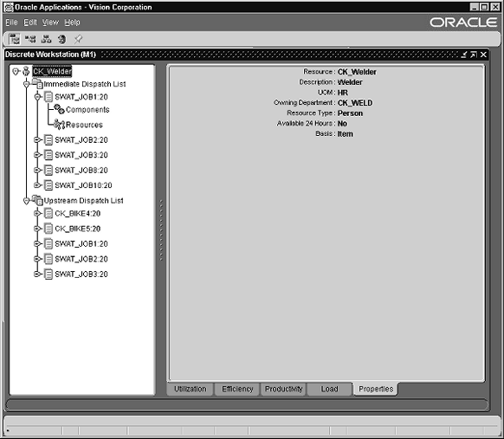504x439 pixels.
Task: Open the View menu
Action: [50, 23]
